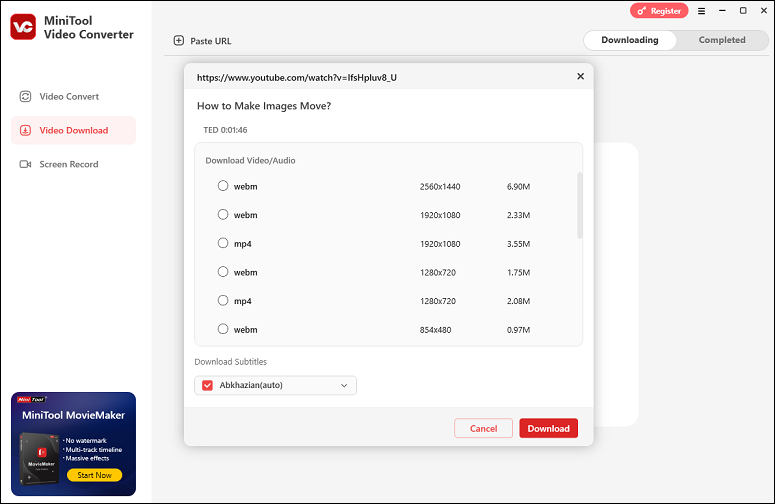Open Video Convert section
The width and height of the screenshot is (775, 504).
click(73, 96)
